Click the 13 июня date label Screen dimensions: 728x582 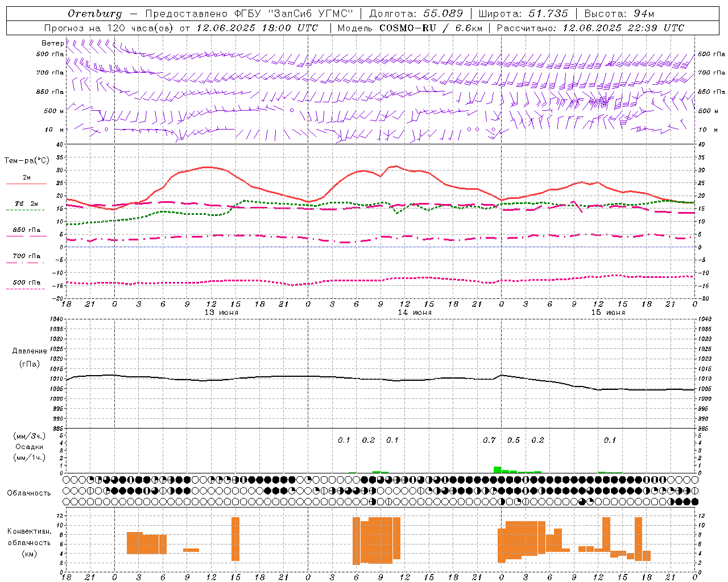pyautogui.click(x=221, y=313)
